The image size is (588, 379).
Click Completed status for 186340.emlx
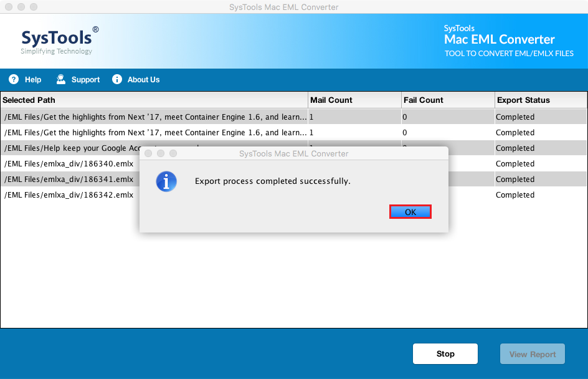click(x=515, y=163)
